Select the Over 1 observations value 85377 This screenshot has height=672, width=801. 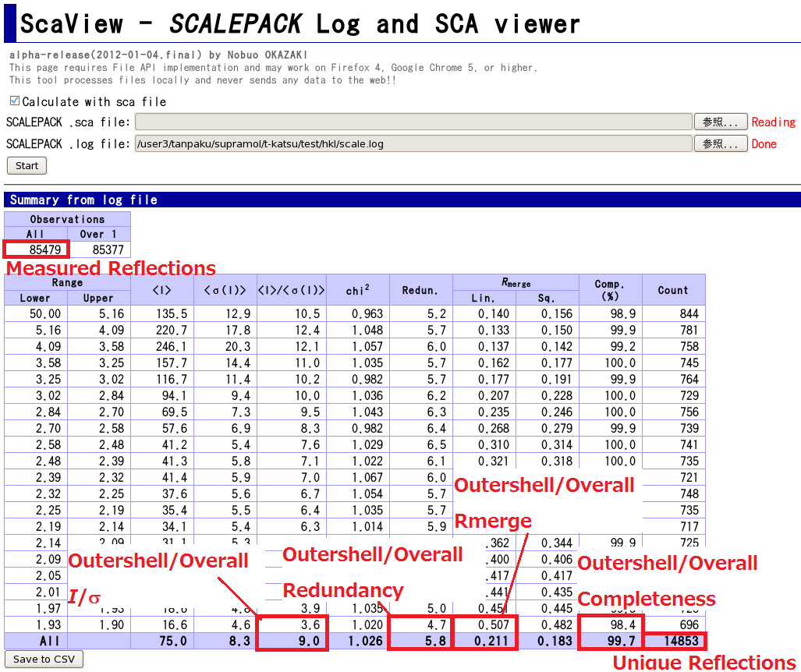(x=99, y=249)
